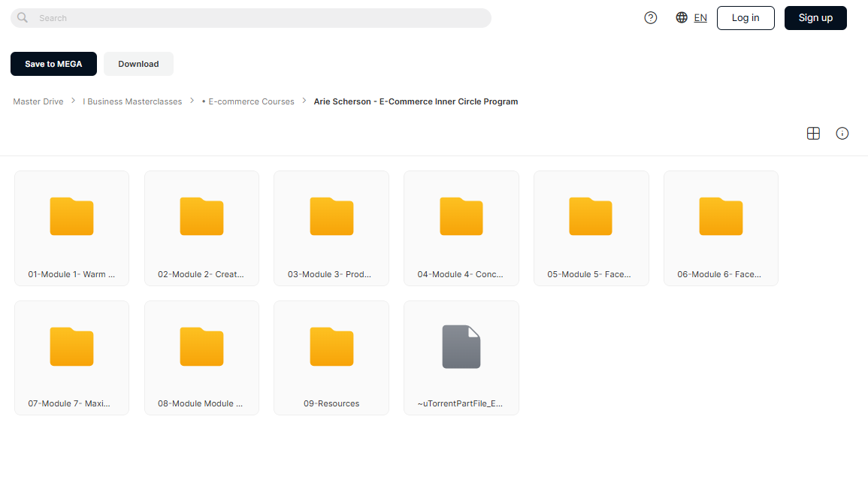The image size is (868, 480).
Task: Open the EN language selector
Action: pyautogui.click(x=700, y=18)
